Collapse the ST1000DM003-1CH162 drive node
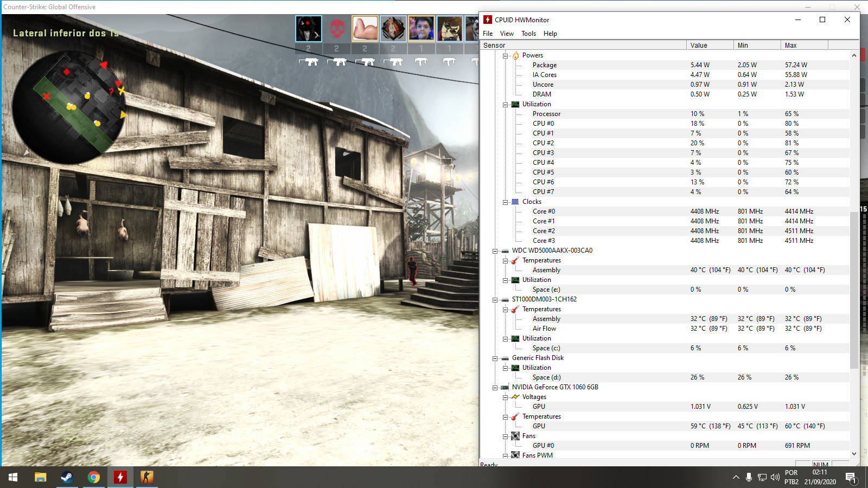Image resolution: width=868 pixels, height=488 pixels. [x=495, y=299]
